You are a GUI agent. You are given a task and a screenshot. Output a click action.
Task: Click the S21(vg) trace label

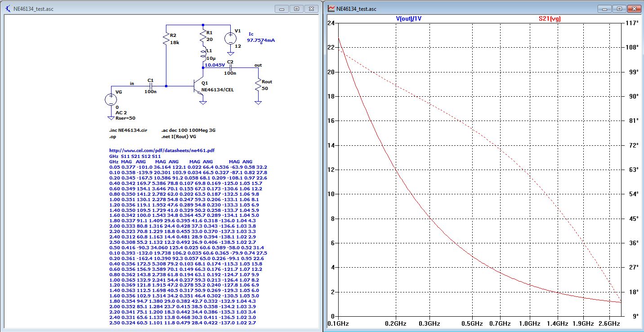(550, 19)
